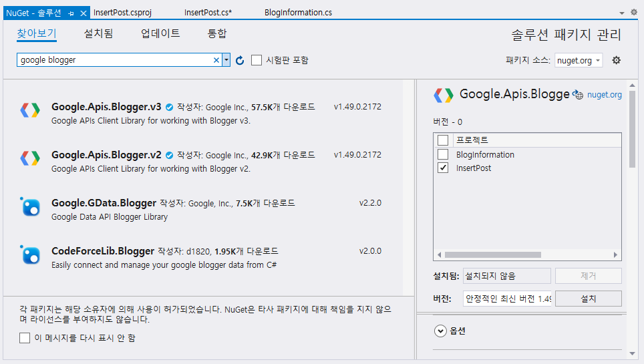The width and height of the screenshot is (644, 364).
Task: Click the v2.0.0 version of CodeForceLib.Blogger
Action: point(370,251)
